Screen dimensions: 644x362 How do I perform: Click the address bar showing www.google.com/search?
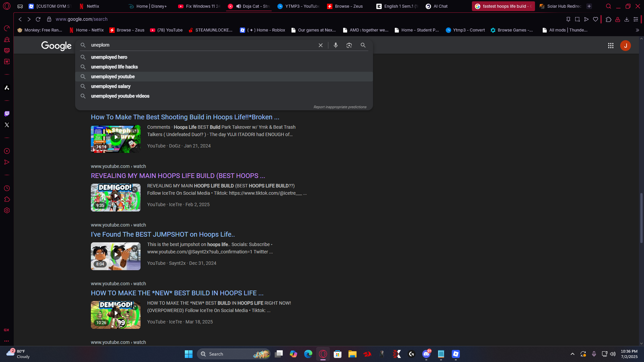pyautogui.click(x=302, y=19)
